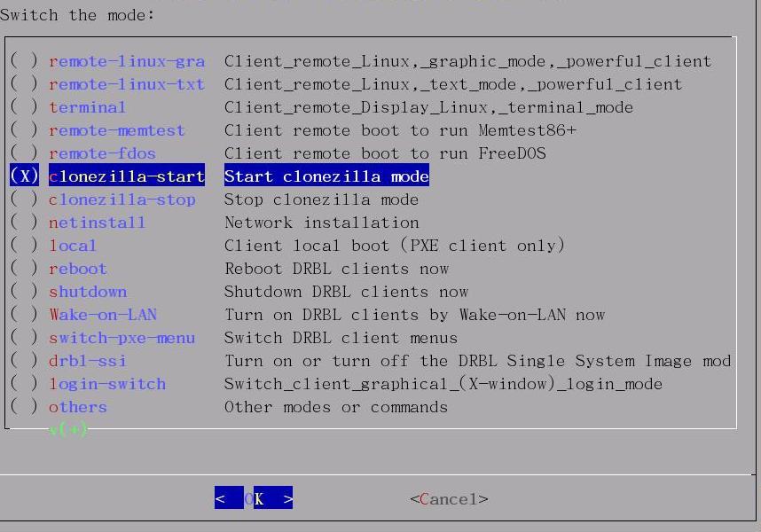This screenshot has height=532, width=761.
Task: Pick the switch-pxe-menu radio button
Action: tap(24, 338)
